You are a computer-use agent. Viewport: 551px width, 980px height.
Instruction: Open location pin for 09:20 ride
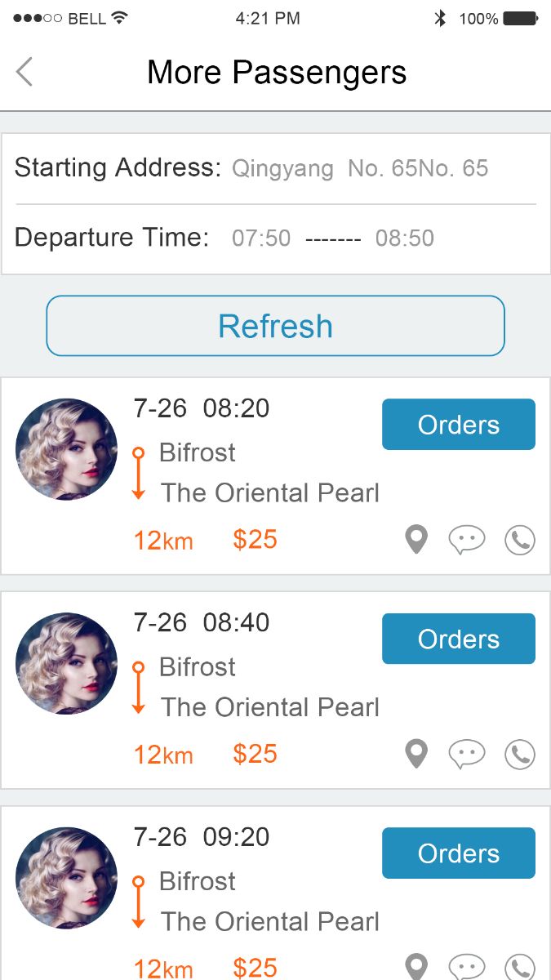(x=416, y=967)
